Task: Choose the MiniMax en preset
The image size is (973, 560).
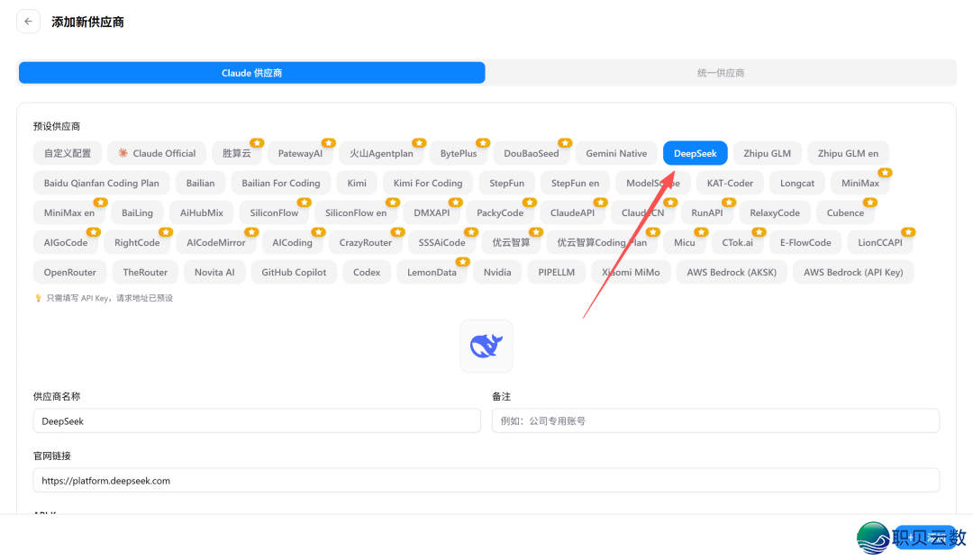Action: coord(69,212)
